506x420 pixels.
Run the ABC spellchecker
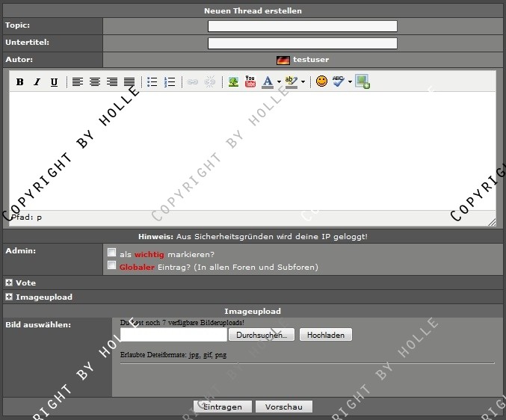point(338,81)
